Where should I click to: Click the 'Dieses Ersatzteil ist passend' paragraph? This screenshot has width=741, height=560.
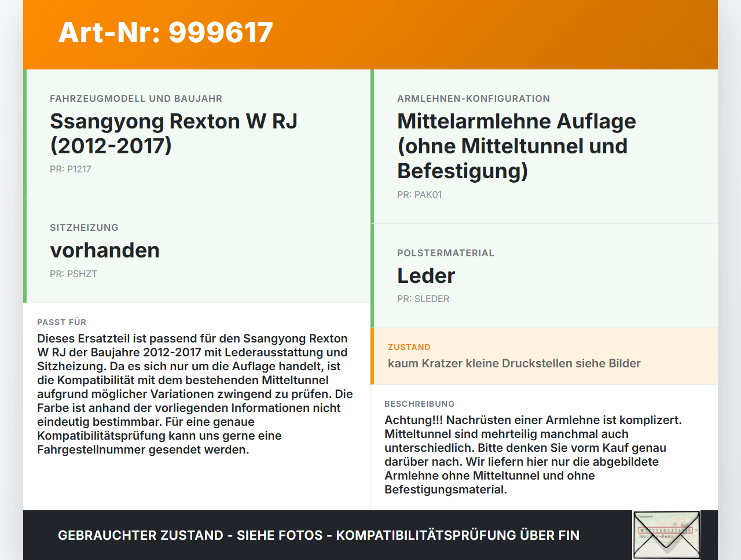(x=195, y=394)
